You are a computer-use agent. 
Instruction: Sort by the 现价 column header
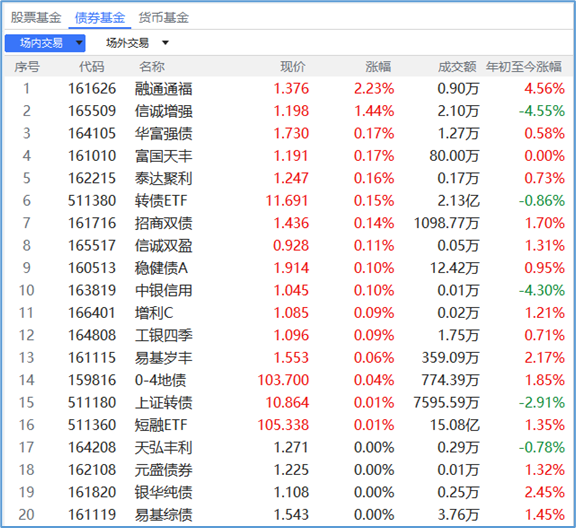[293, 67]
